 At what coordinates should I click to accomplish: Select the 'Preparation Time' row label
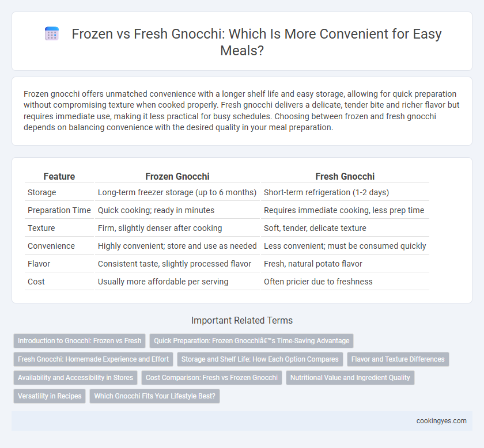click(x=59, y=210)
